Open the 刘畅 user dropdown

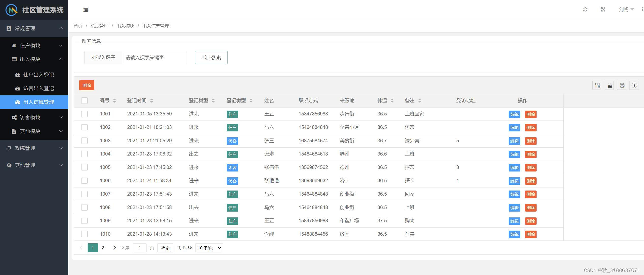[x=626, y=9]
